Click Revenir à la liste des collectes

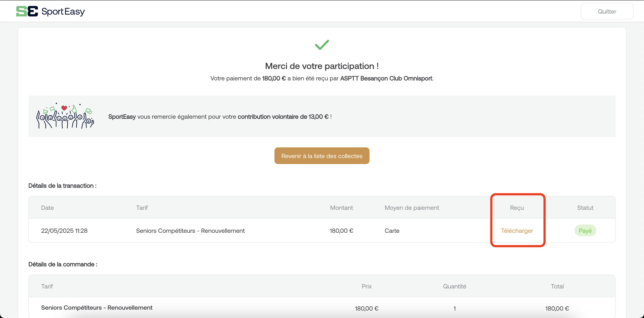[322, 156]
